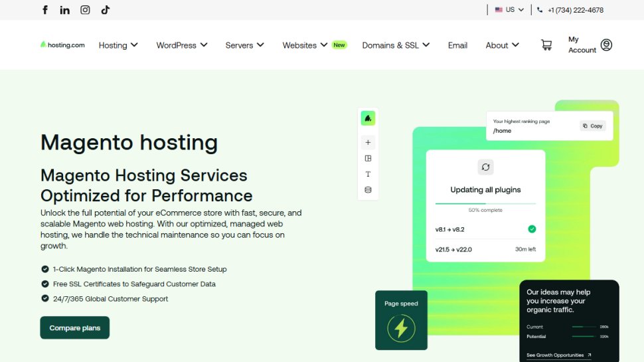Click the phone handset icon
644x362 pixels.
tap(540, 10)
